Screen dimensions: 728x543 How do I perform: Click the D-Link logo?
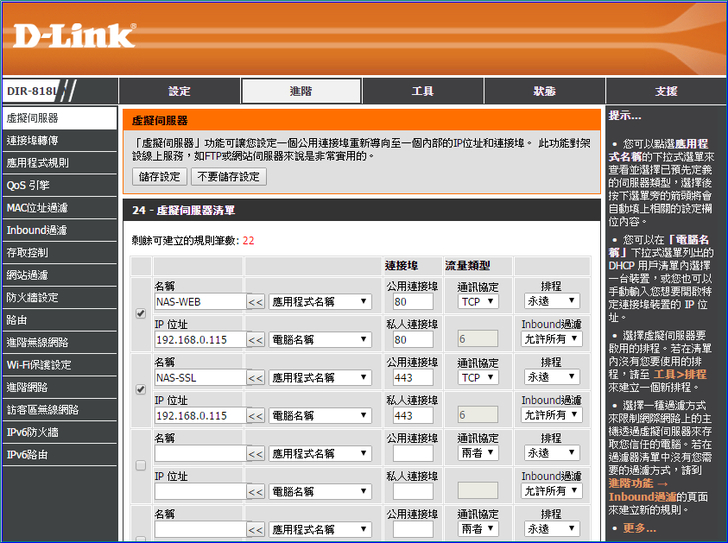pyautogui.click(x=74, y=36)
